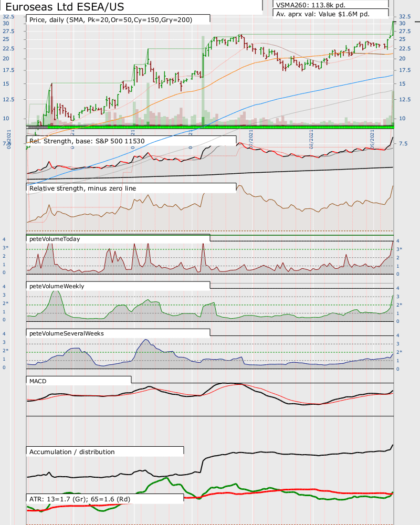Click the Accumulation / distribution label
Screen dimensions: 420x525
point(72,451)
